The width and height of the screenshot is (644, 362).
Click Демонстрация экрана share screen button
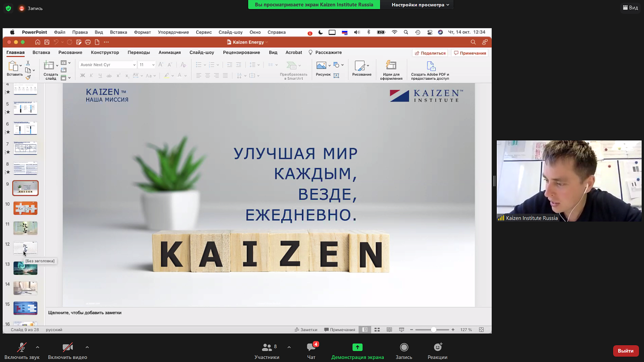(358, 351)
